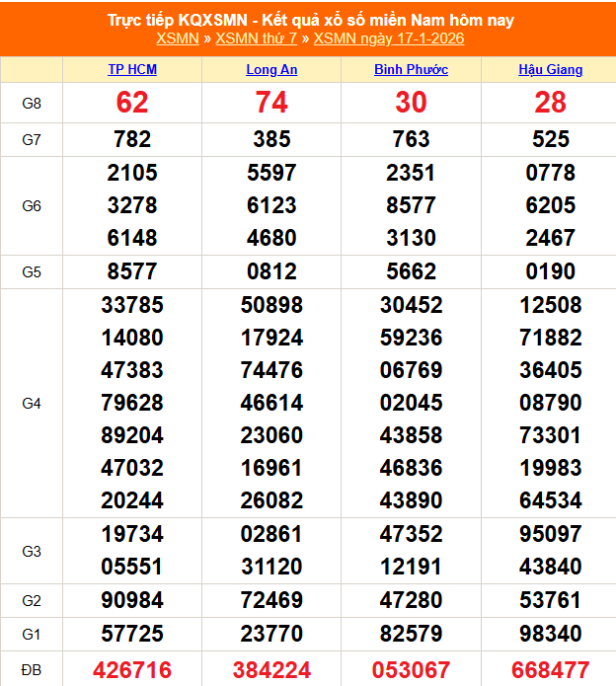Click the page title starting 'Trực tiếp KQXSMN'

pos(310,20)
